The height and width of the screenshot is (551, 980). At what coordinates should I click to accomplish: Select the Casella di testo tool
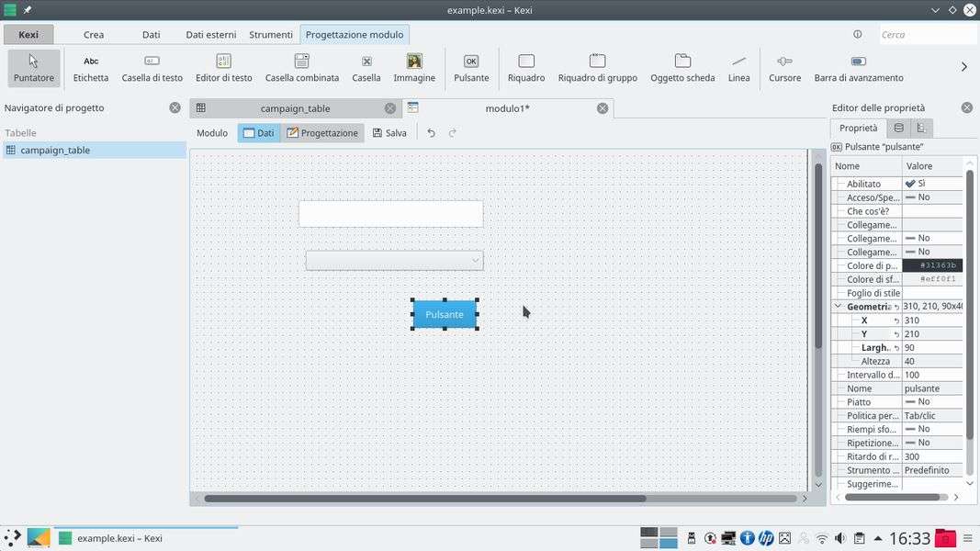pyautogui.click(x=152, y=68)
